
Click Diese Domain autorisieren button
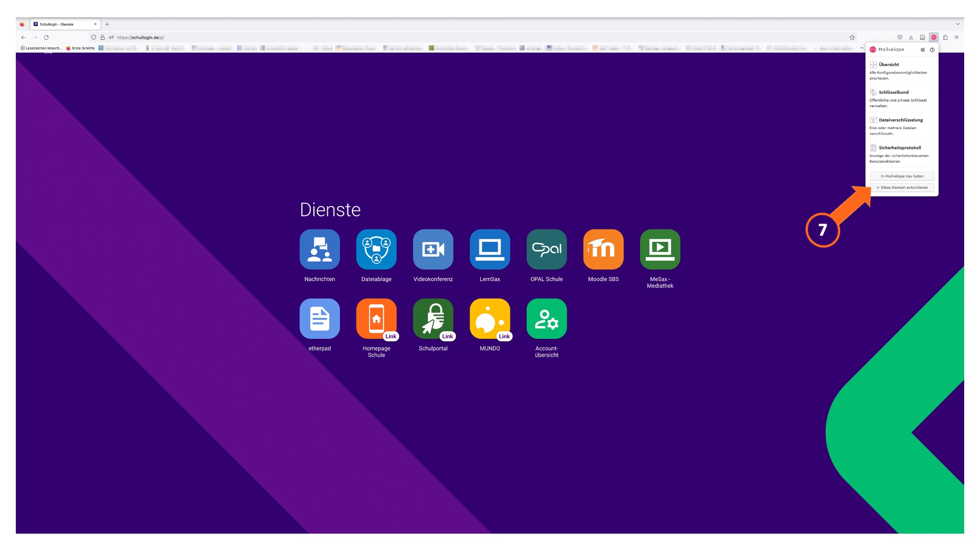902,187
